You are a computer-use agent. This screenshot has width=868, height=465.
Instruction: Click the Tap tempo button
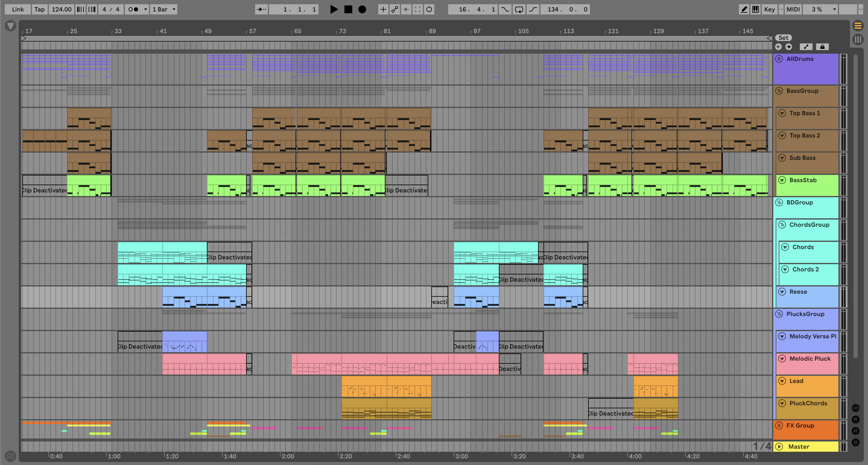click(x=40, y=9)
